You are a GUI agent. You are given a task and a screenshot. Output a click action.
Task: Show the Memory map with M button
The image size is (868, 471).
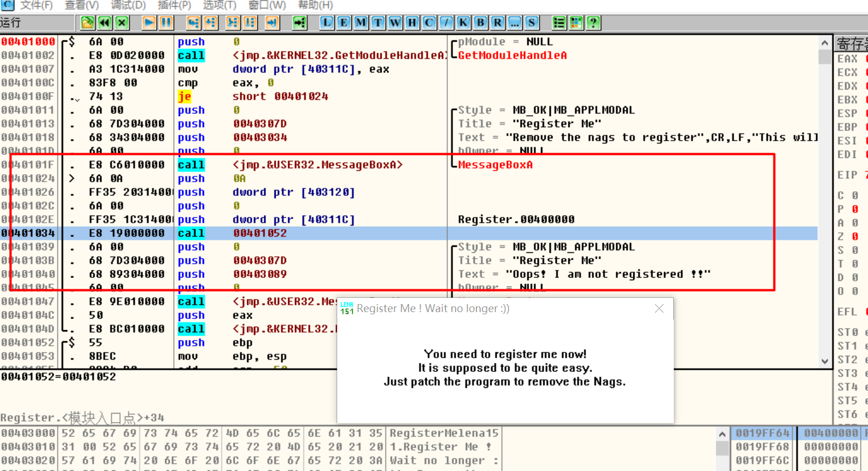click(x=361, y=23)
